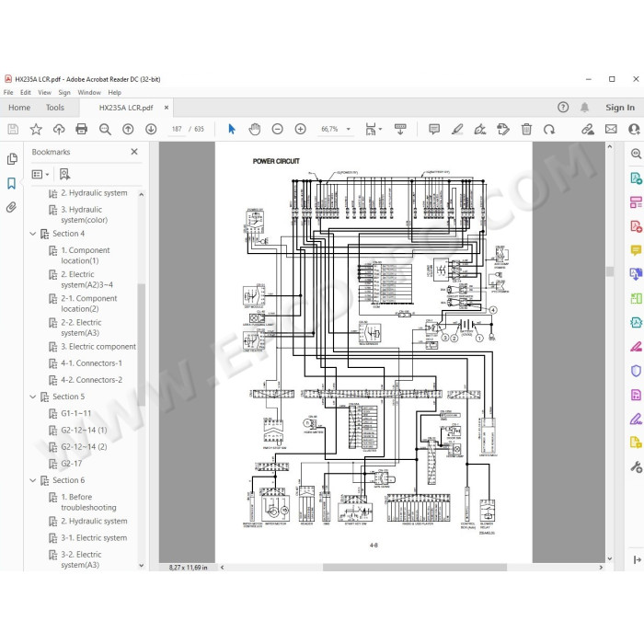Image resolution: width=644 pixels, height=644 pixels.
Task: Collapse the Section 6 bookmark
Action: pyautogui.click(x=33, y=480)
